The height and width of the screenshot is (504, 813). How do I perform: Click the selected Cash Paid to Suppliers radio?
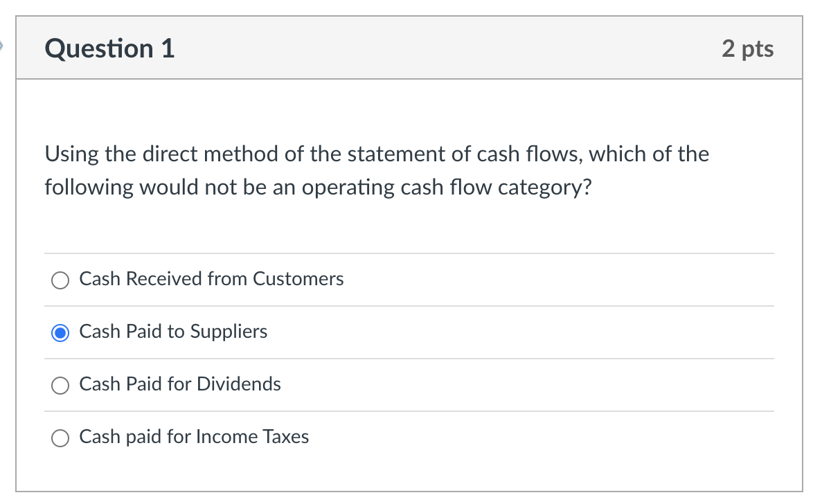(60, 333)
